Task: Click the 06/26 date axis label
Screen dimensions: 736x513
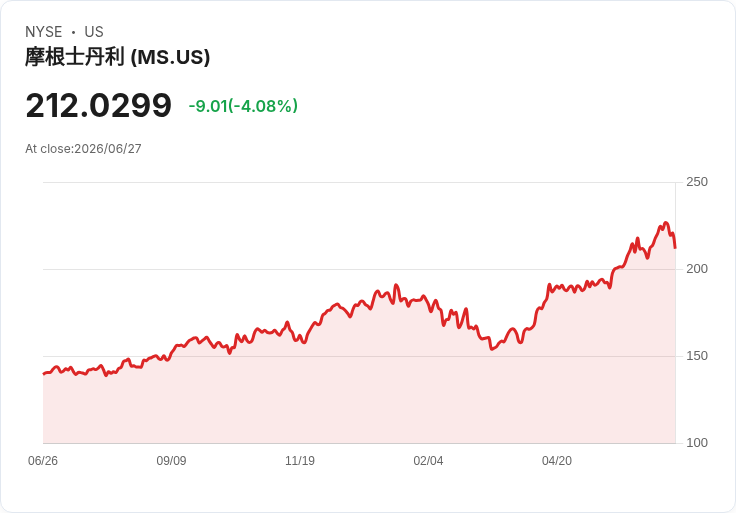Action: [x=43, y=461]
